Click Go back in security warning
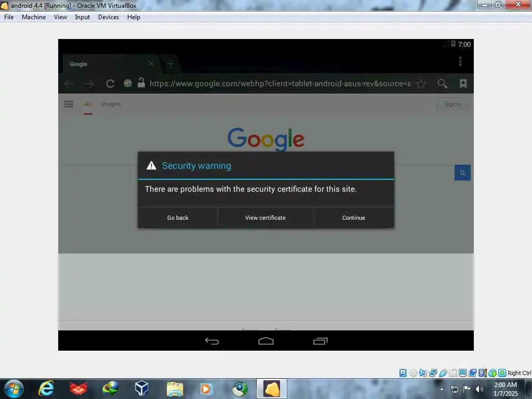The height and width of the screenshot is (399, 532). tap(178, 218)
